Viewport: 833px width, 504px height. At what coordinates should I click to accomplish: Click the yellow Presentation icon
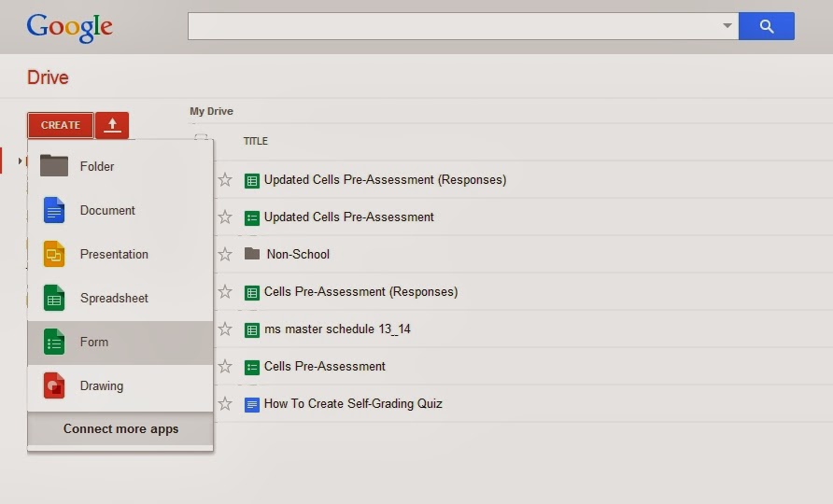point(54,254)
